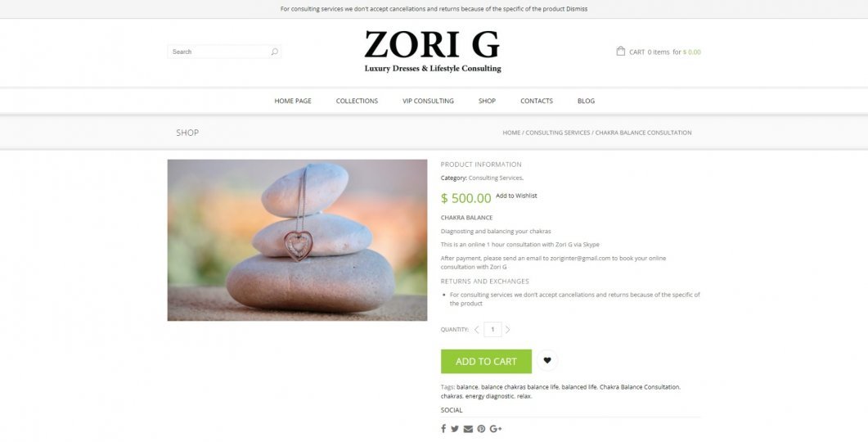Dismiss the cancellation notice banner
This screenshot has height=442, width=868.
(577, 9)
